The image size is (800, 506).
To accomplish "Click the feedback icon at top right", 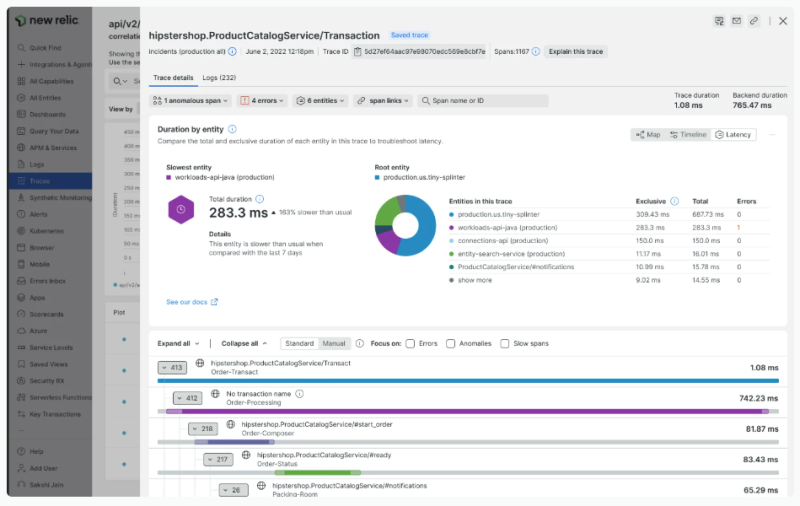I will point(719,21).
